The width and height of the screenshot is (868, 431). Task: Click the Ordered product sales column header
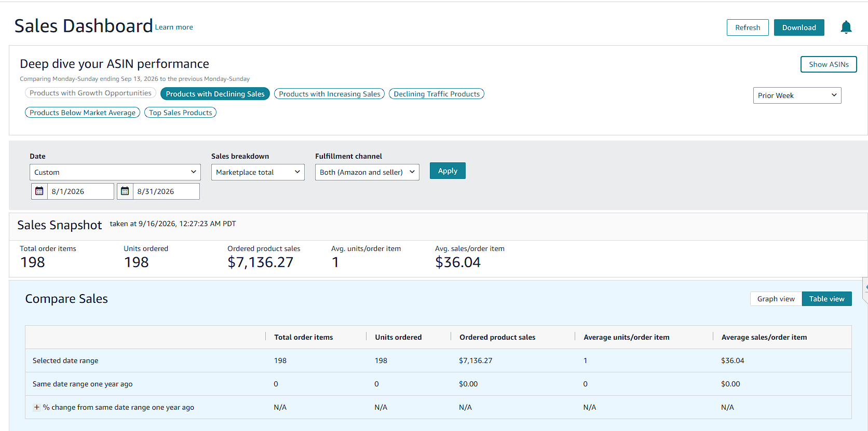[497, 337]
